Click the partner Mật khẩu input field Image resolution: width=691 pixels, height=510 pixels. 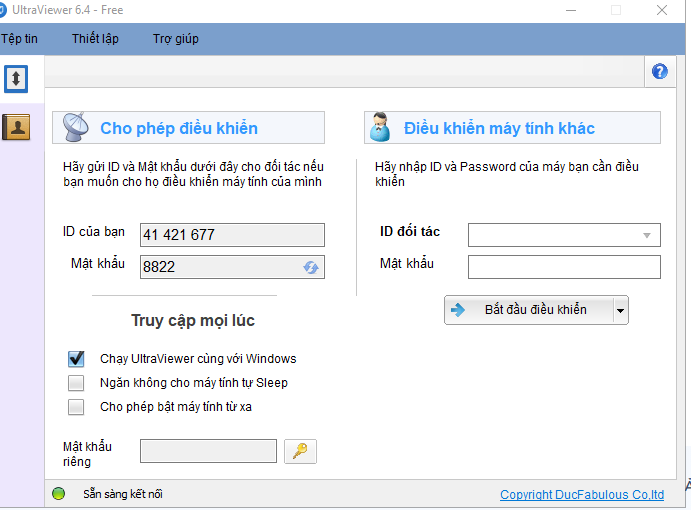point(564,267)
